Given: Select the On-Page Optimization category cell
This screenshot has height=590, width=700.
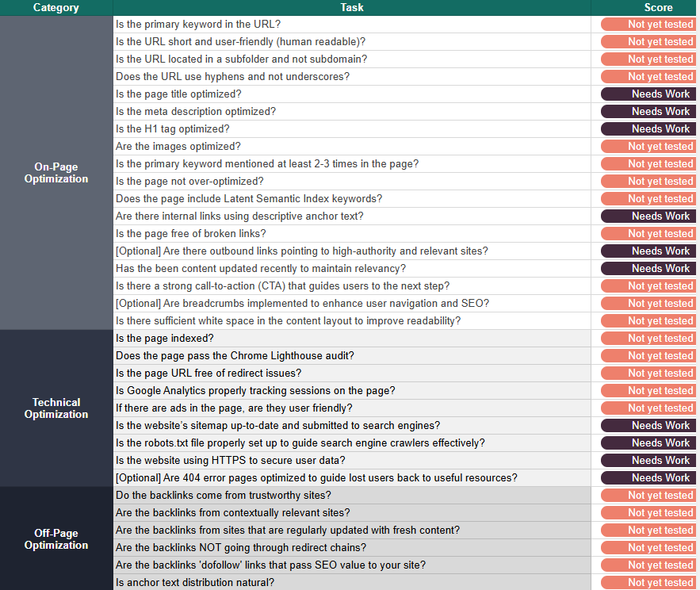Looking at the screenshot, I should (x=56, y=173).
